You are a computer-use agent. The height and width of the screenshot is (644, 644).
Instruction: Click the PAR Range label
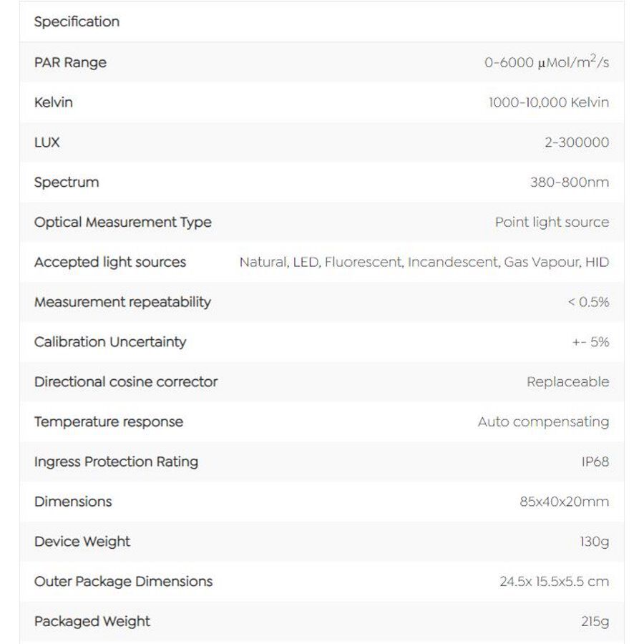tap(70, 62)
